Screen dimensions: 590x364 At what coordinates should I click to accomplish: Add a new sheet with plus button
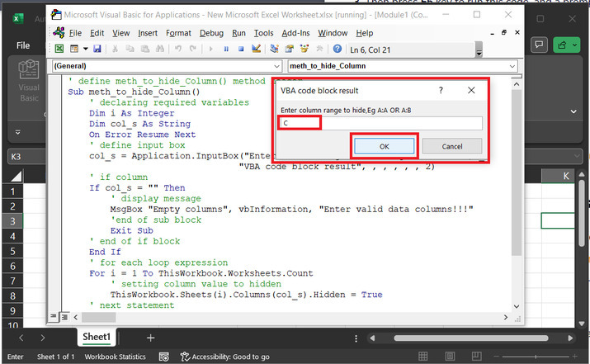pyautogui.click(x=150, y=338)
